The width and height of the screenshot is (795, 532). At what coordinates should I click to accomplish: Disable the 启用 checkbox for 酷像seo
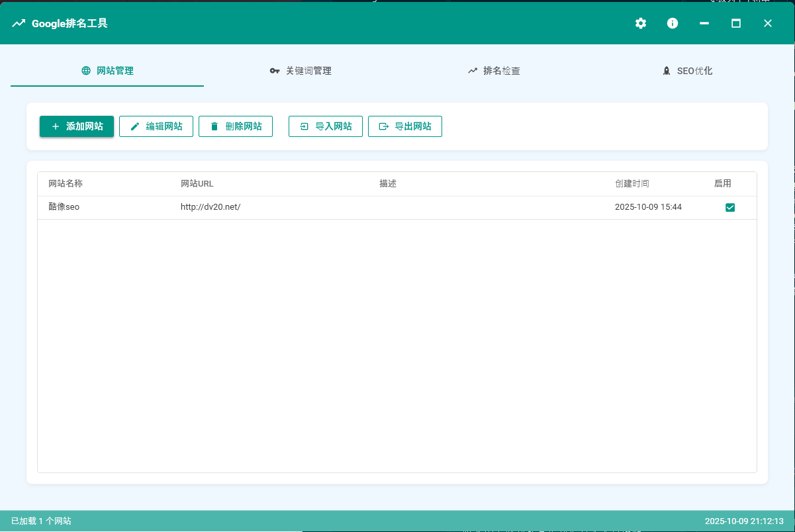(730, 208)
